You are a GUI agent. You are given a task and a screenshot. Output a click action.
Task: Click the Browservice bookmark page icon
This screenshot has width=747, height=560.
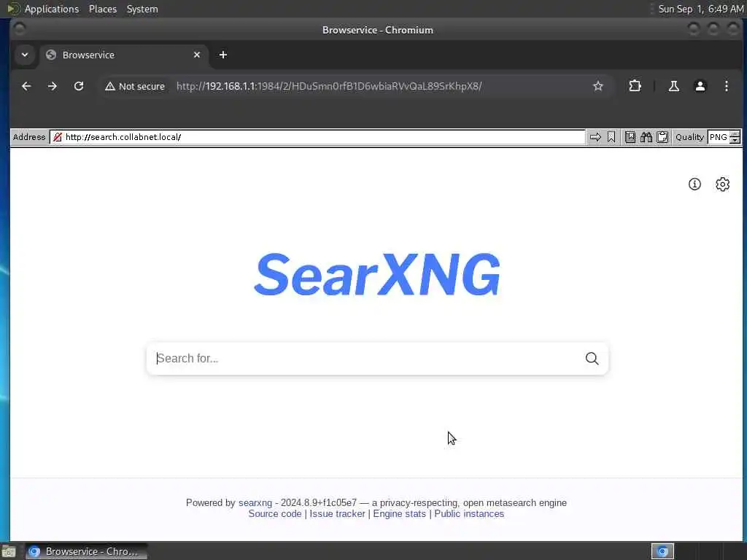(611, 137)
